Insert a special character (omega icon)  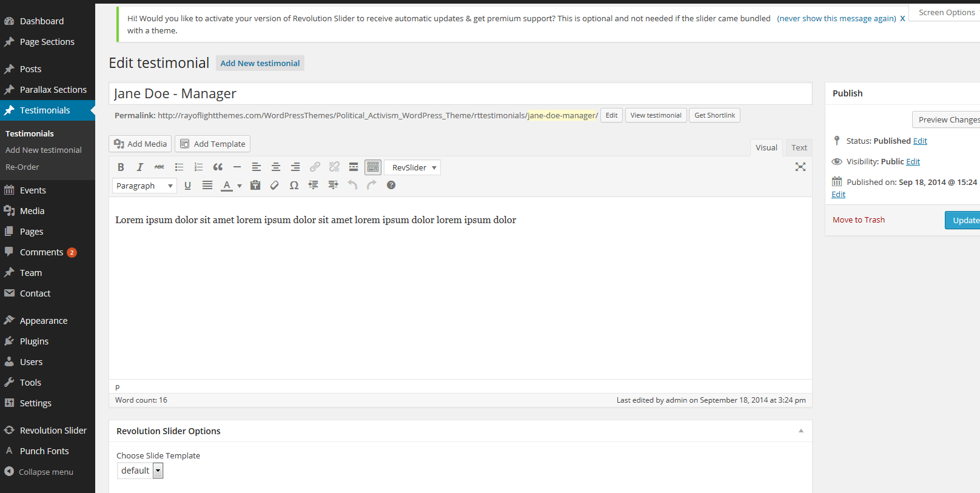click(x=294, y=186)
